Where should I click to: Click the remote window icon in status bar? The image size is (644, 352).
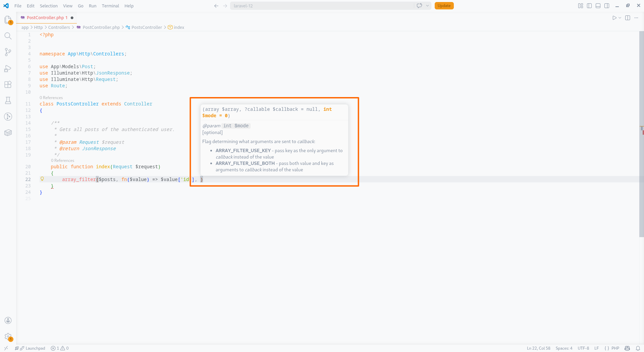[x=6, y=348]
